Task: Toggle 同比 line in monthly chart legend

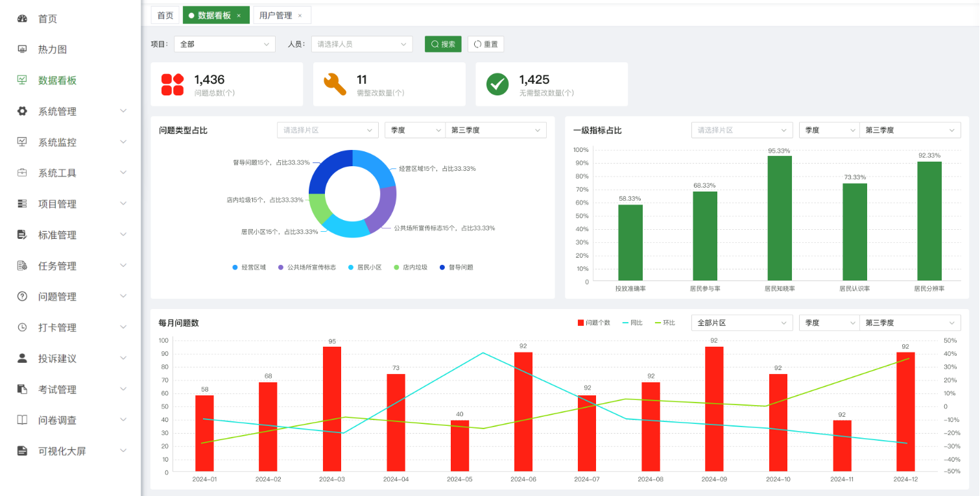Action: click(632, 323)
